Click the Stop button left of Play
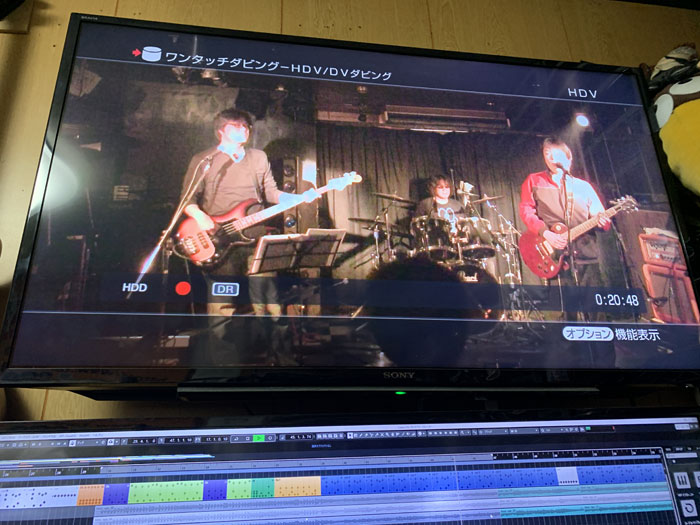 (x=247, y=438)
